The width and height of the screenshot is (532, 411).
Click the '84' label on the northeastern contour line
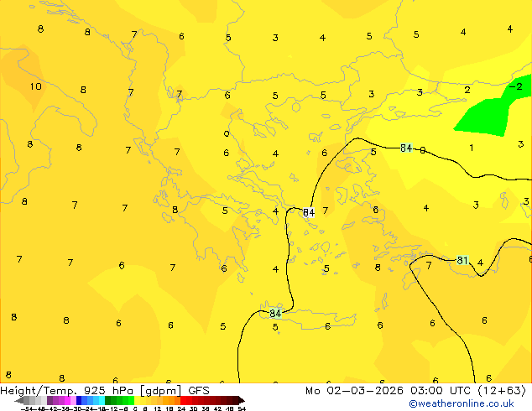click(406, 148)
